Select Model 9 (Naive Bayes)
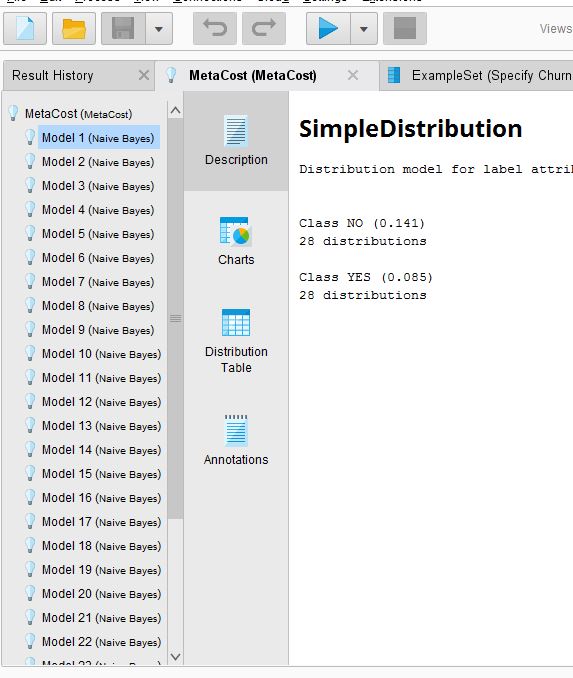Viewport: 573px width, 678px height. point(98,330)
